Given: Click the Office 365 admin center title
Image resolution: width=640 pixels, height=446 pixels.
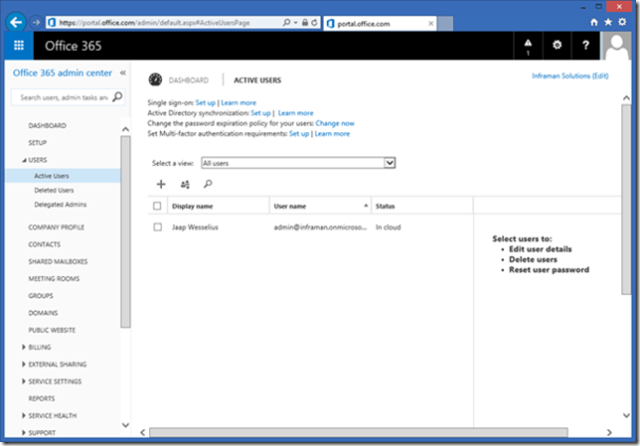Looking at the screenshot, I should point(62,73).
